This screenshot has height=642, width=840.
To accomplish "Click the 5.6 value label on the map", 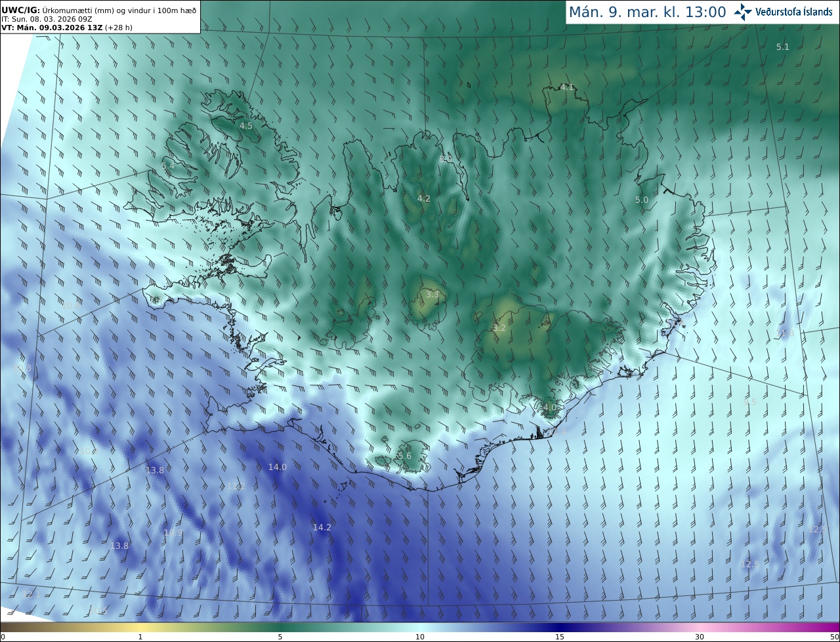I will (x=405, y=456).
